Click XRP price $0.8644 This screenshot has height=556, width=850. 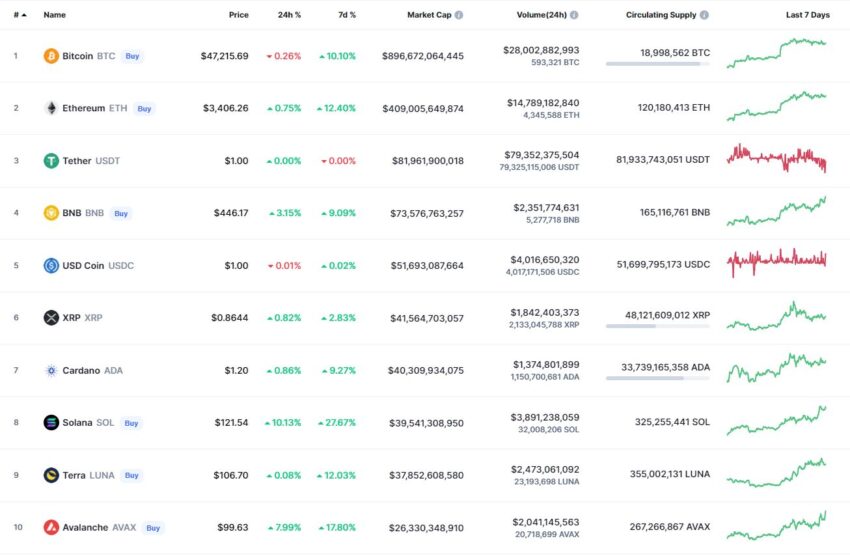[x=230, y=318]
